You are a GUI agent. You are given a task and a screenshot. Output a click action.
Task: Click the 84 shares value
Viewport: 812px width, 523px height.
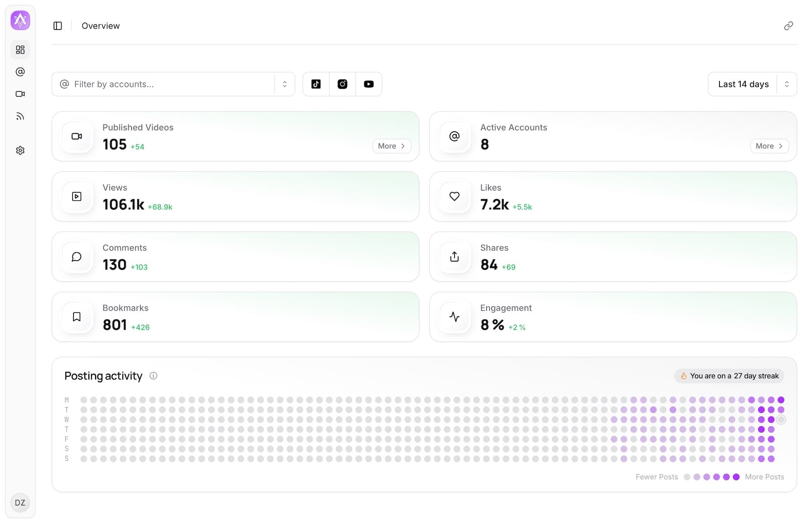pos(489,264)
